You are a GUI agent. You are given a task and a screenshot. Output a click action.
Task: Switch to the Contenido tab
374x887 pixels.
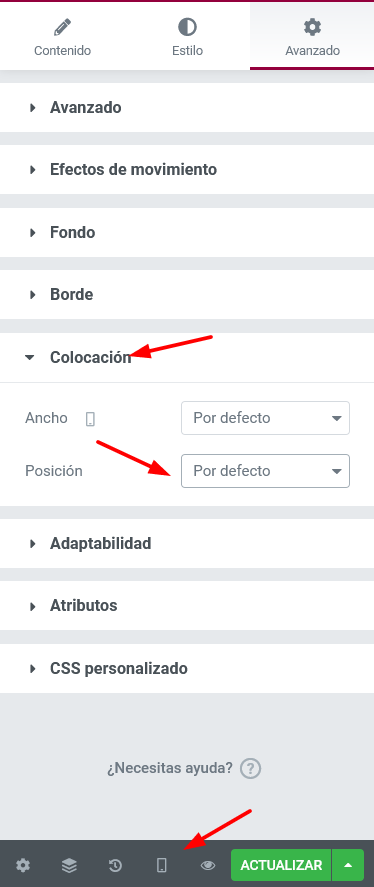point(62,37)
